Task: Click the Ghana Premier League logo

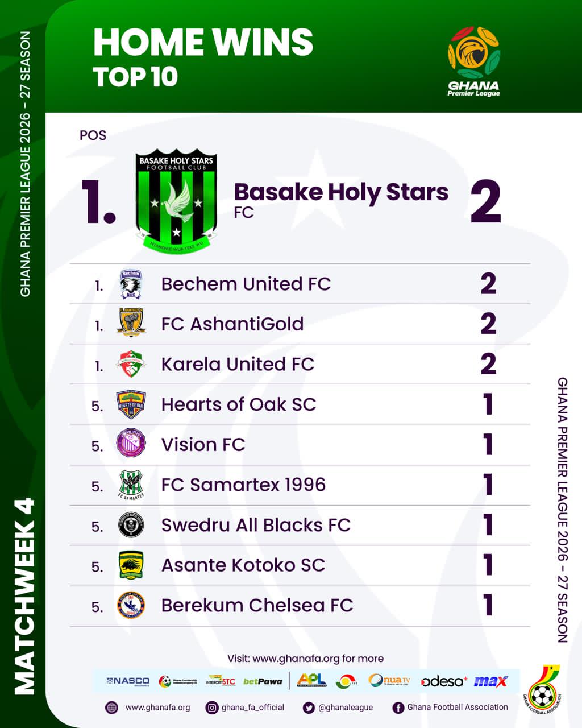Action: pyautogui.click(x=474, y=61)
